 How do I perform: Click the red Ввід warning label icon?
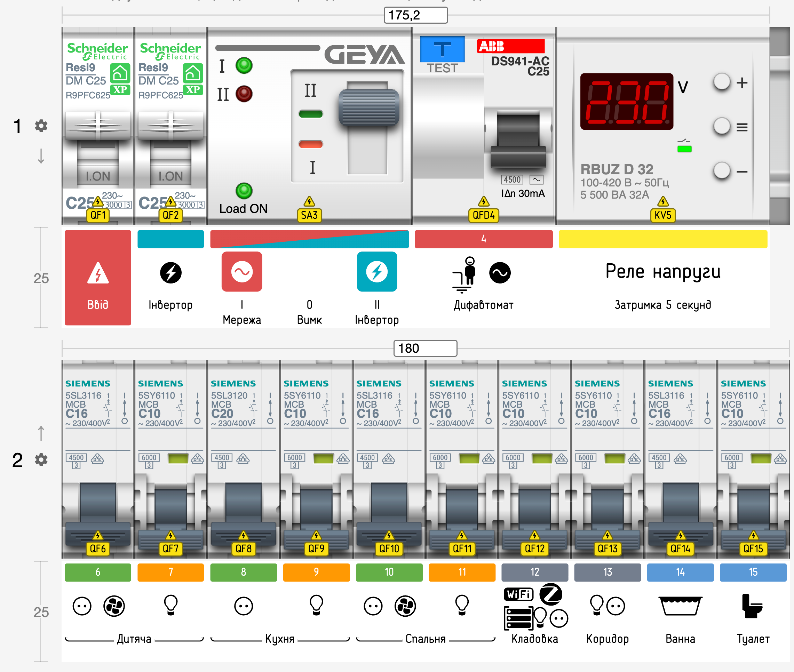pos(98,273)
